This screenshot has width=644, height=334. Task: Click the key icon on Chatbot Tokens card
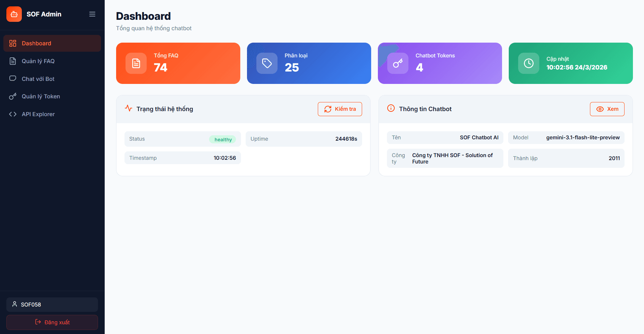[398, 63]
